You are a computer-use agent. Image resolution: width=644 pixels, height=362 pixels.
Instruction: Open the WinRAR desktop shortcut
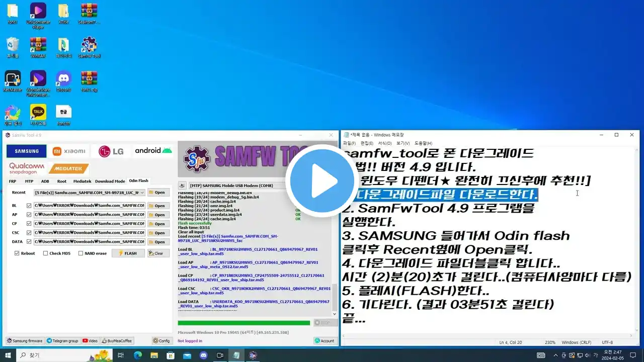click(38, 47)
